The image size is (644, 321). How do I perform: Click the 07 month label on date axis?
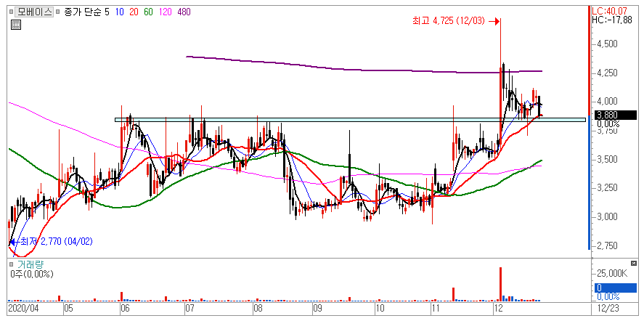(x=189, y=308)
